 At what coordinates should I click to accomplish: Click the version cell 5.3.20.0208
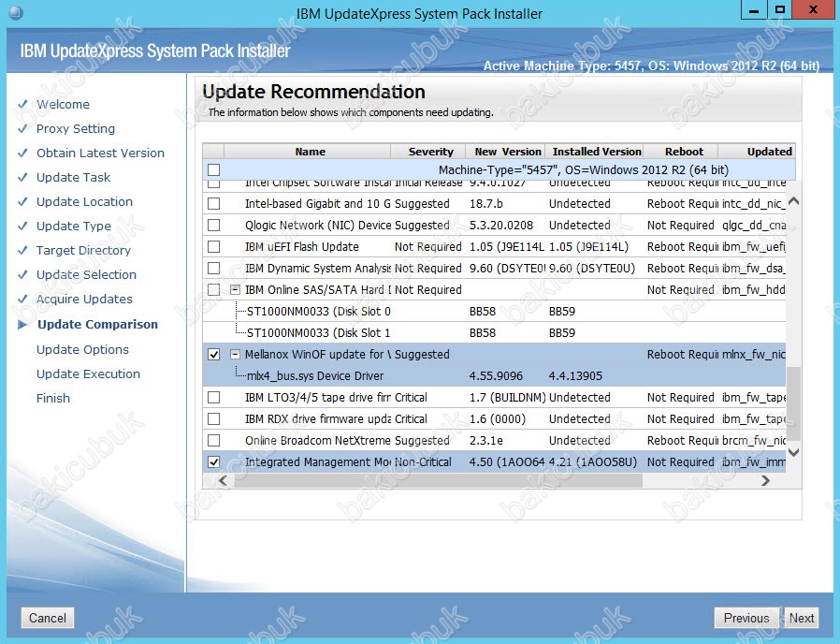tap(500, 226)
